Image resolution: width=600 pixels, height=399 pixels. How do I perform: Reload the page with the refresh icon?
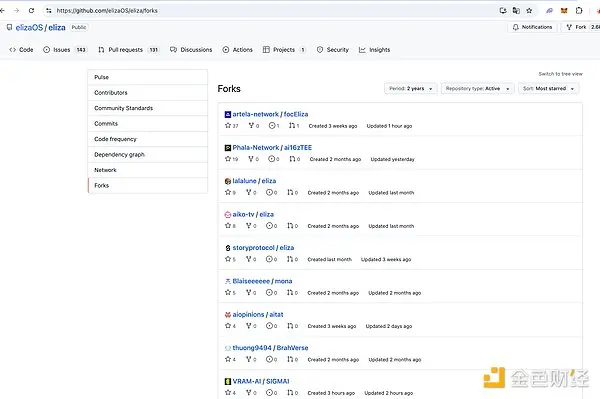pyautogui.click(x=31, y=11)
